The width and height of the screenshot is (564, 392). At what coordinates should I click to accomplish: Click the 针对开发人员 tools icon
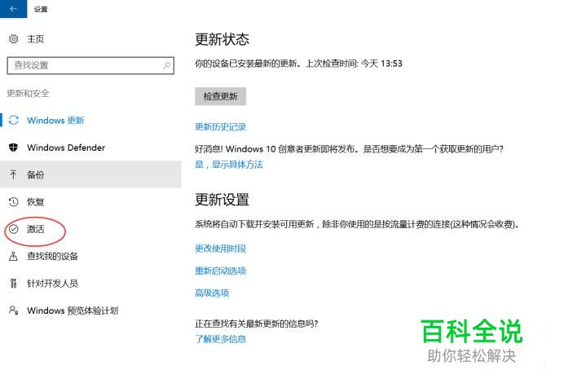click(13, 284)
